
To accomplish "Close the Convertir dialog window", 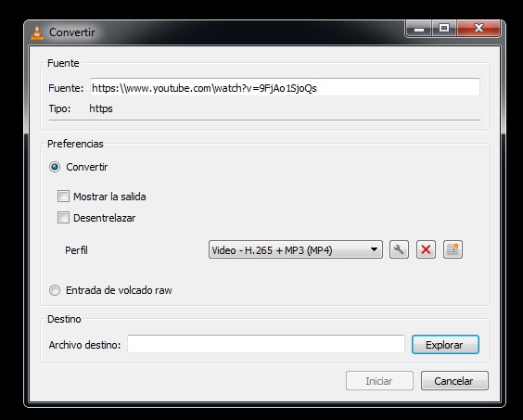I will click(478, 29).
